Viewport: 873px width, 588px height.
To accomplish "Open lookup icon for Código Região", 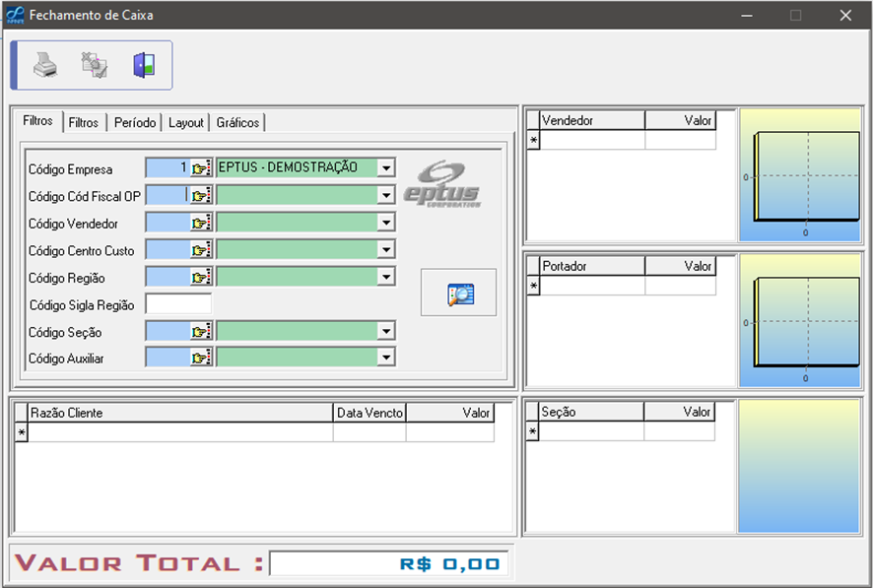I will pyautogui.click(x=202, y=278).
